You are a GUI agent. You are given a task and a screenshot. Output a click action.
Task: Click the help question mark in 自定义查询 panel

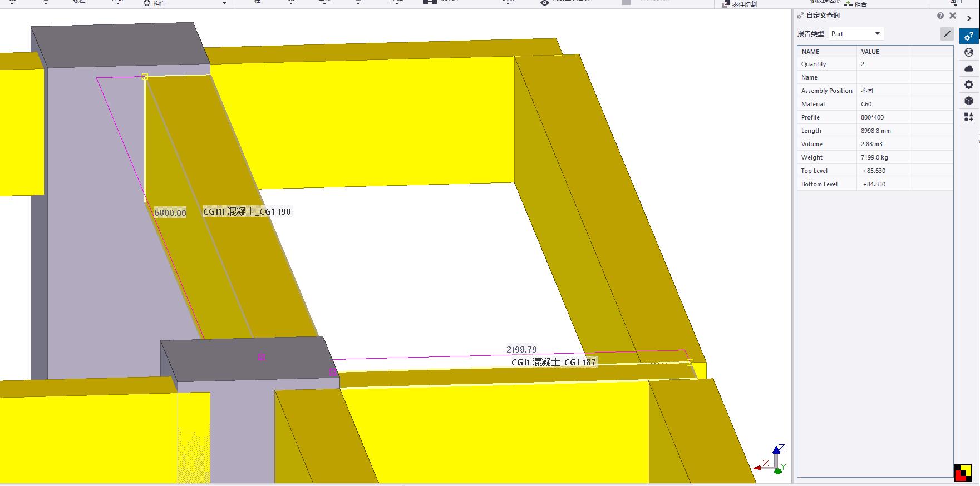940,16
